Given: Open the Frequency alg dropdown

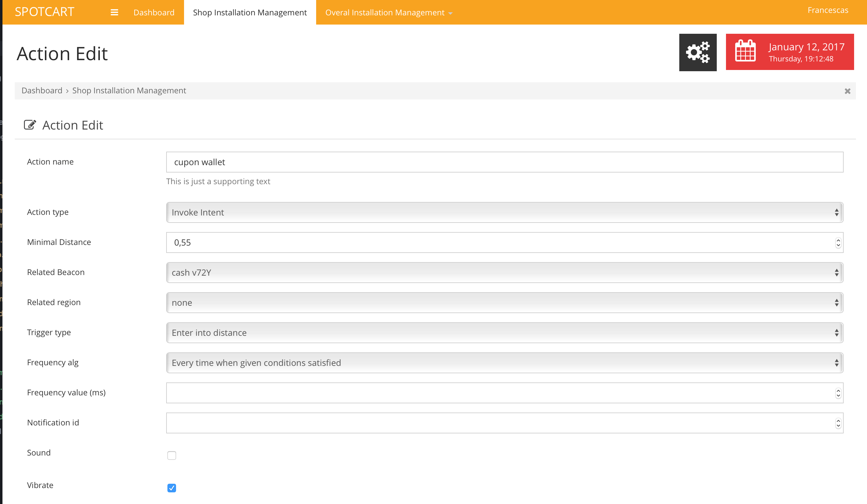Looking at the screenshot, I should click(x=505, y=363).
